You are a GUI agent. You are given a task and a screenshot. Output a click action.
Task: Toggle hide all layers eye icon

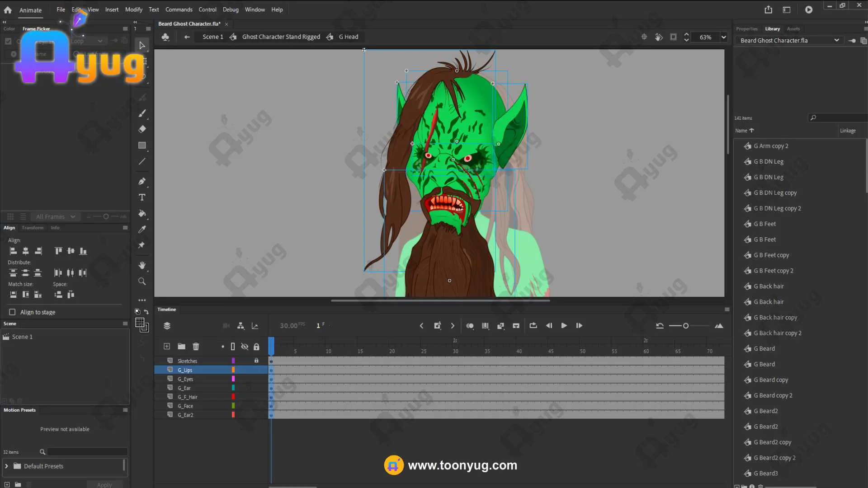tap(245, 347)
